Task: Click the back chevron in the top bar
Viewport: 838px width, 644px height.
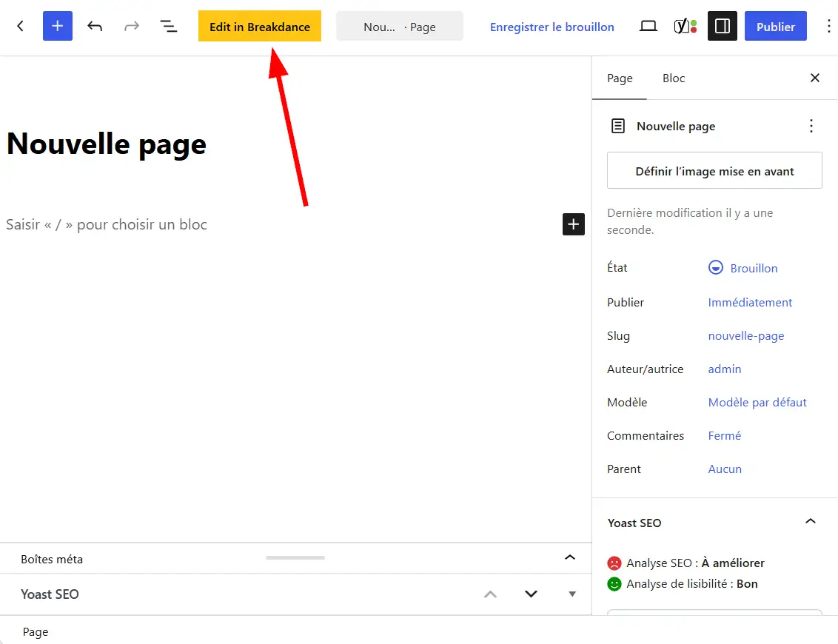Action: pos(20,26)
